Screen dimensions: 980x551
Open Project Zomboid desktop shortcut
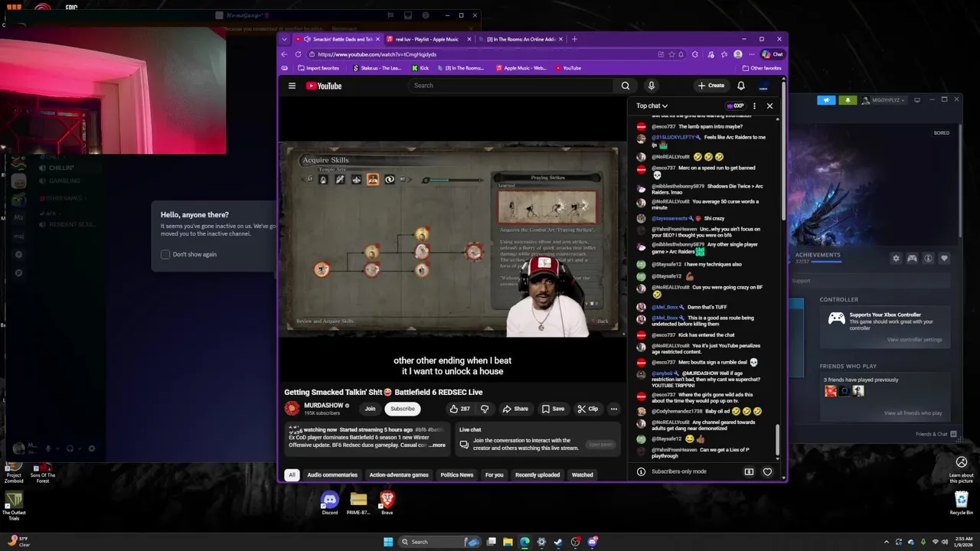coord(14,471)
